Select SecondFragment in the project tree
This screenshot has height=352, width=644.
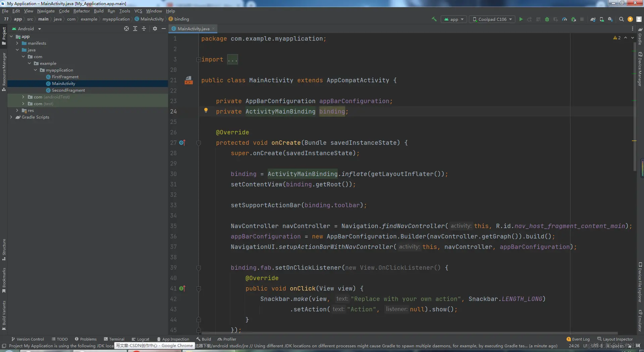point(68,90)
